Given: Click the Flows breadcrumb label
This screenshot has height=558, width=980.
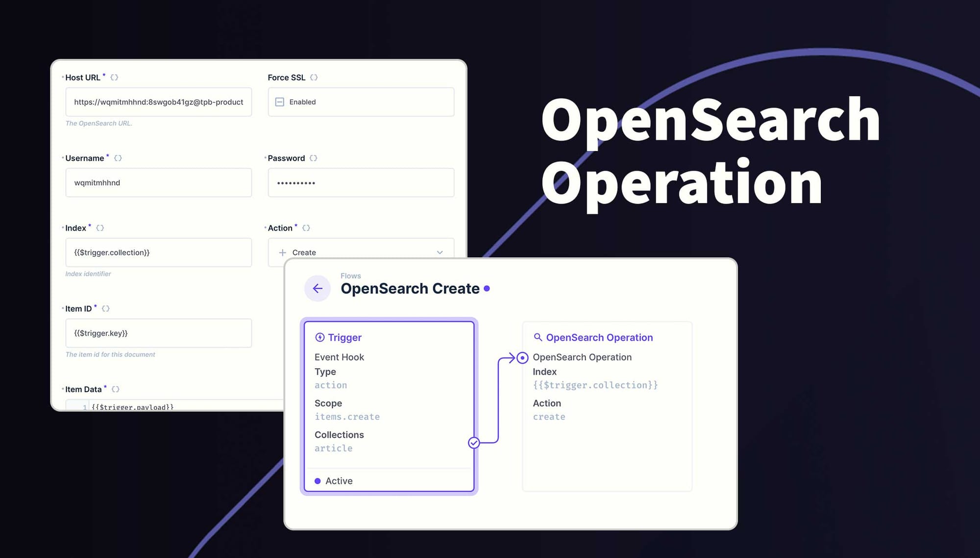Looking at the screenshot, I should click(350, 276).
